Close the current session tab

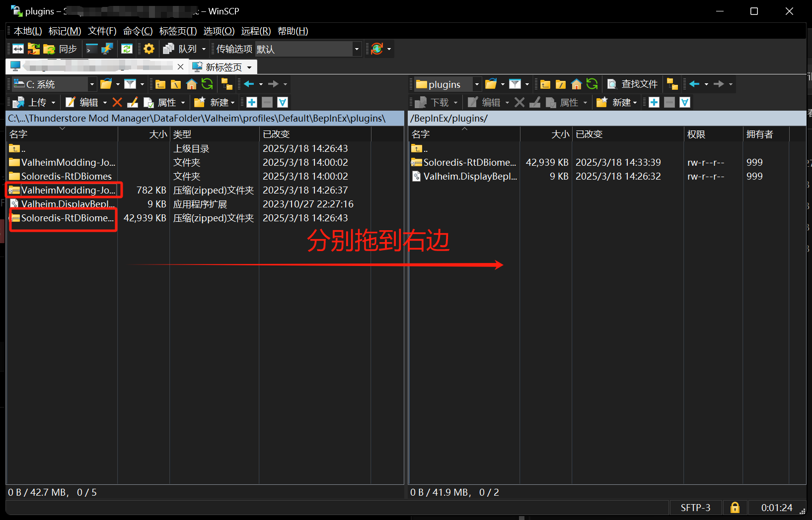tap(180, 67)
